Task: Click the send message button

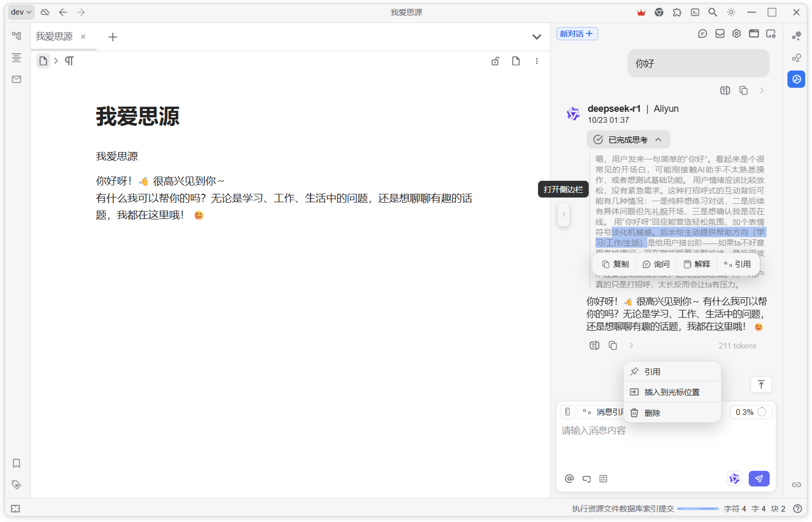Action: [x=759, y=478]
